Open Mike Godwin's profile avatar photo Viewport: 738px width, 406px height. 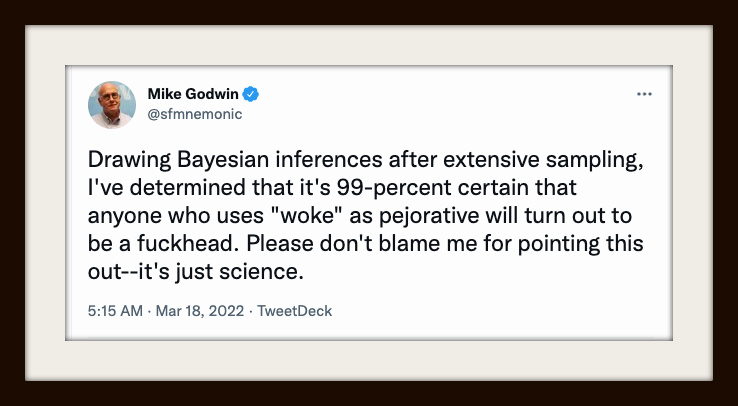coord(112,104)
